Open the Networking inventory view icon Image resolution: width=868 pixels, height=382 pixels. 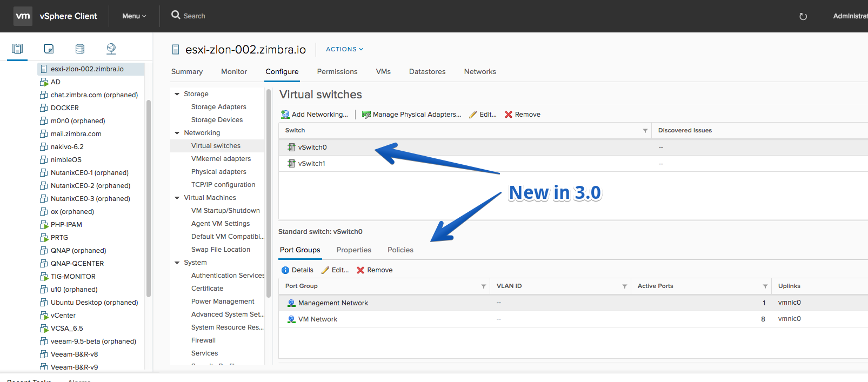click(x=111, y=49)
